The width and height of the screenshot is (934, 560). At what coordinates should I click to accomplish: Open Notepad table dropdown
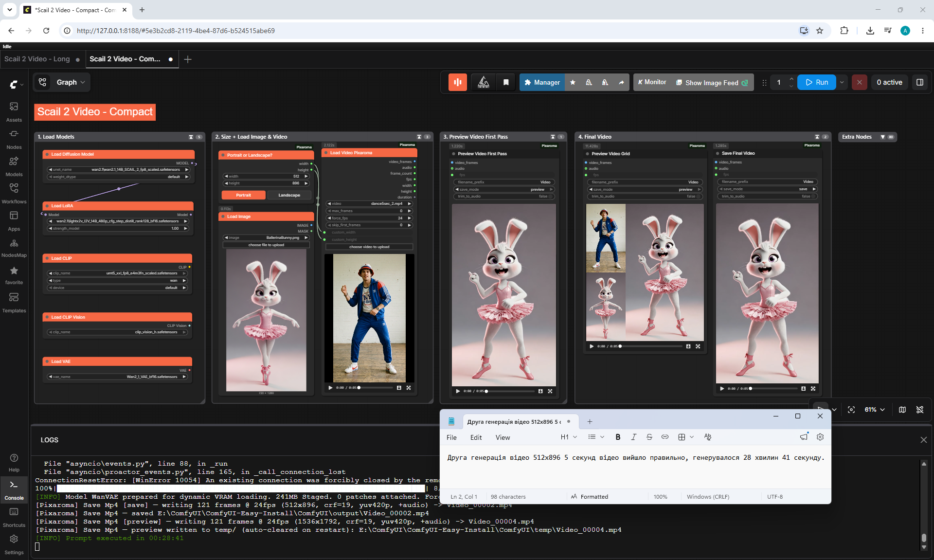pyautogui.click(x=686, y=437)
